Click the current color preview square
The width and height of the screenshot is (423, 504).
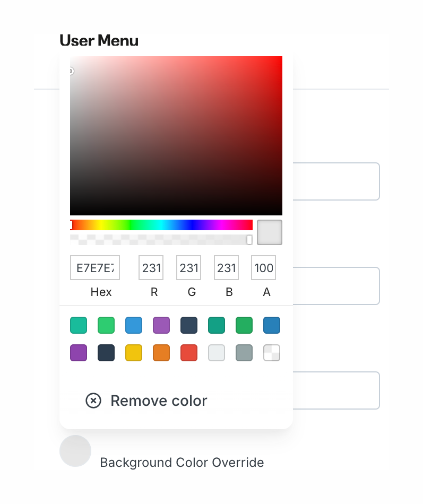[x=269, y=232]
